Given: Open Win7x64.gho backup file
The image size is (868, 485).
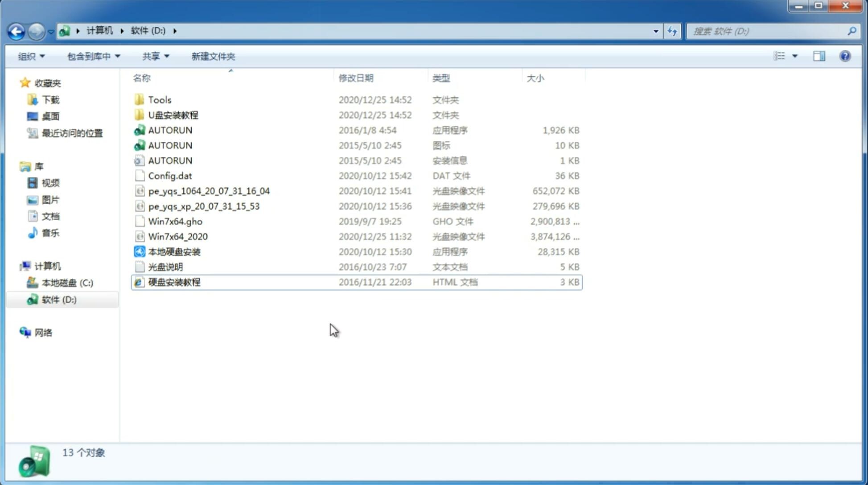Looking at the screenshot, I should (175, 221).
